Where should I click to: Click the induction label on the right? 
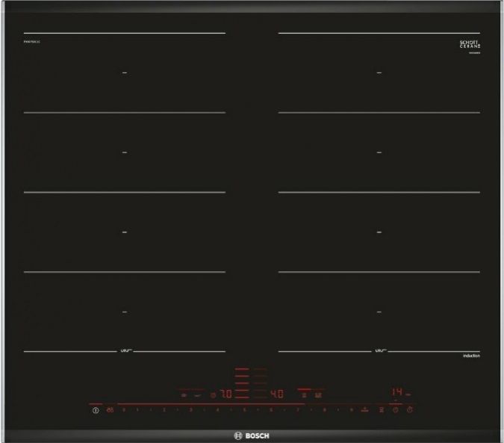[x=470, y=357]
